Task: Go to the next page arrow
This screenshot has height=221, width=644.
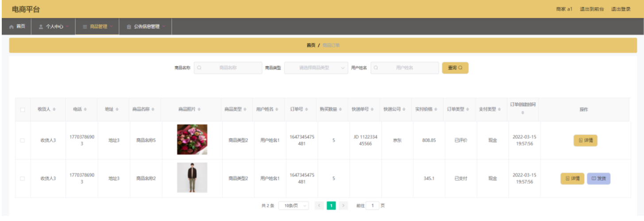Action: [343, 205]
